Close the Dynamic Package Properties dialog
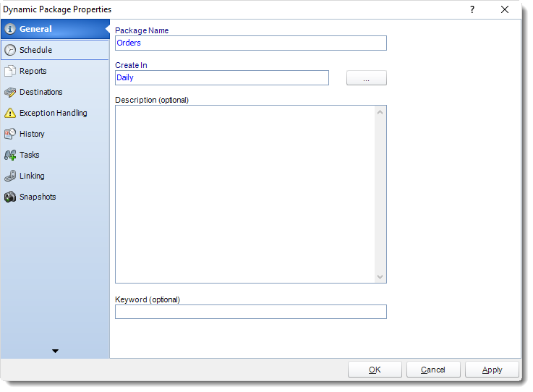This screenshot has width=533, height=392. 505,9
